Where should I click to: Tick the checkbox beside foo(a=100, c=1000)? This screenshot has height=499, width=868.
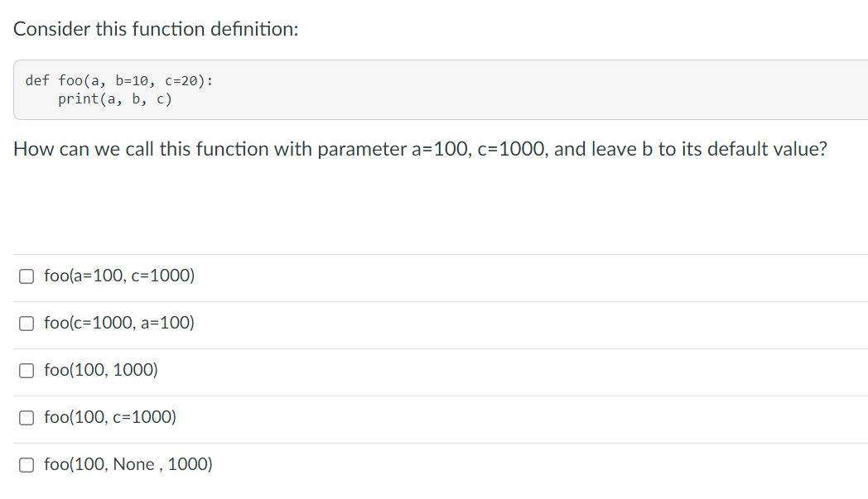(x=27, y=276)
